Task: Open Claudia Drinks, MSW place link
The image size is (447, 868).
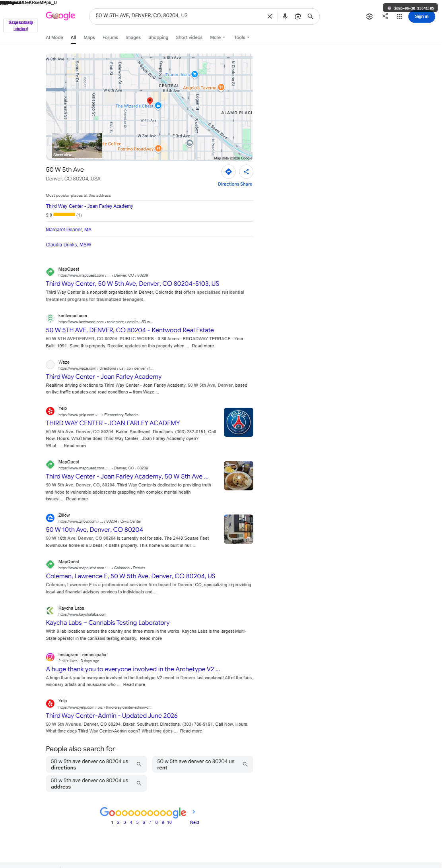Action: click(x=68, y=245)
